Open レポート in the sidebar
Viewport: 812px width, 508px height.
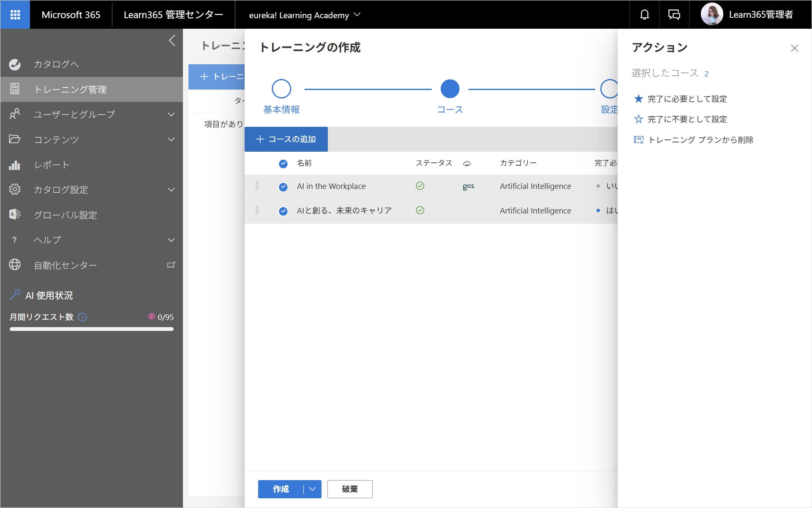click(x=92, y=164)
